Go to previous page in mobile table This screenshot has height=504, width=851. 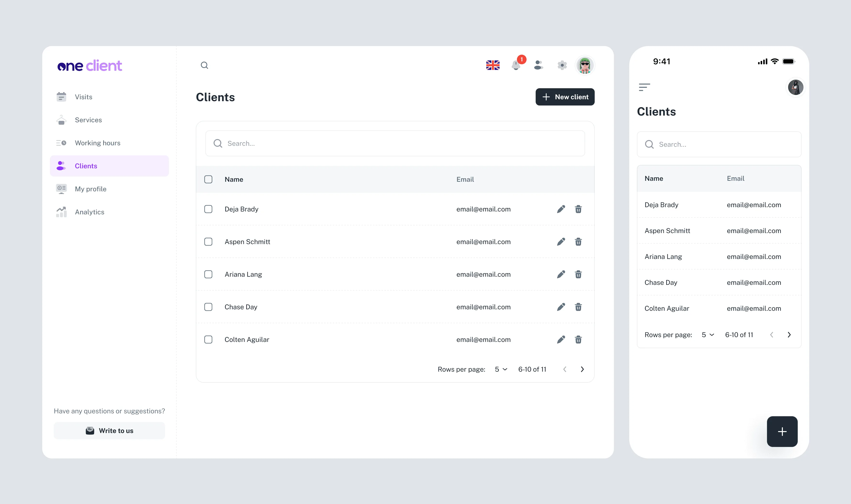pos(772,335)
